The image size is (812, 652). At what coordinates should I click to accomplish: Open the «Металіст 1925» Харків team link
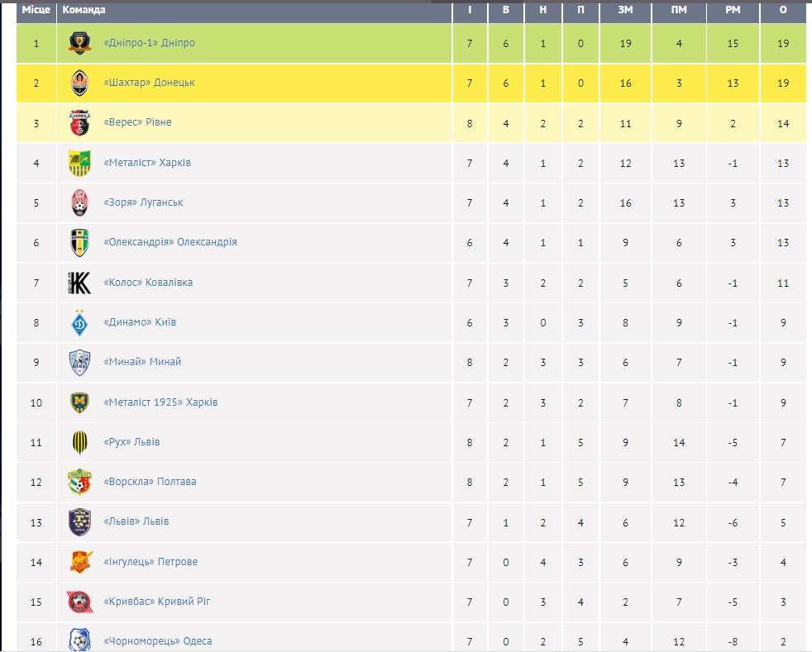pos(160,402)
